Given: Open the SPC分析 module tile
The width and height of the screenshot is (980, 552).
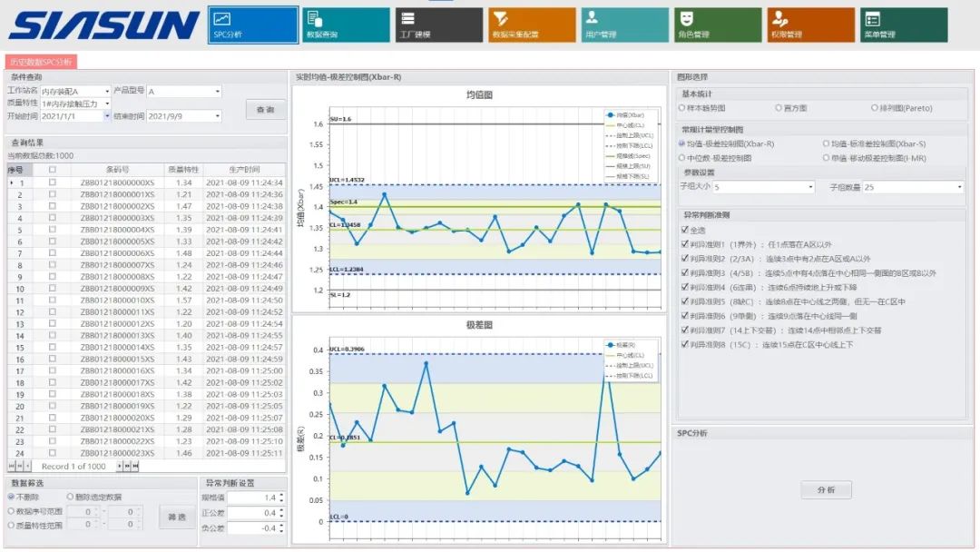Looking at the screenshot, I should coord(253,25).
